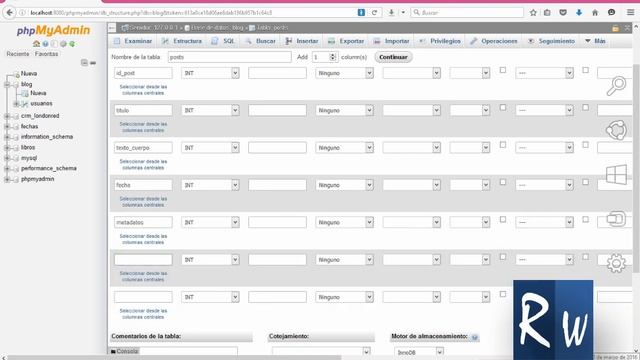Open the SQL tab

(x=223, y=41)
